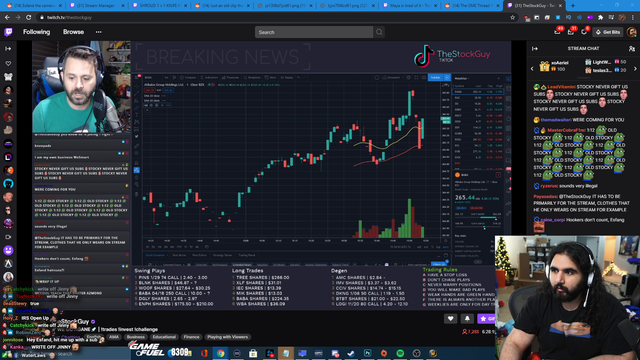The height and width of the screenshot is (360, 640).
Task: Open the three-dots more menu in Twitch header
Action: click(x=98, y=32)
